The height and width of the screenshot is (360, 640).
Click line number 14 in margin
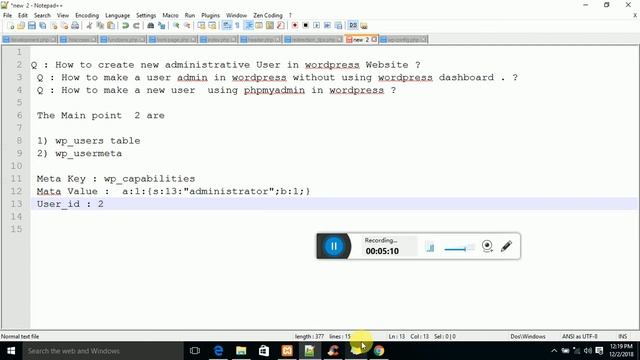16,216
